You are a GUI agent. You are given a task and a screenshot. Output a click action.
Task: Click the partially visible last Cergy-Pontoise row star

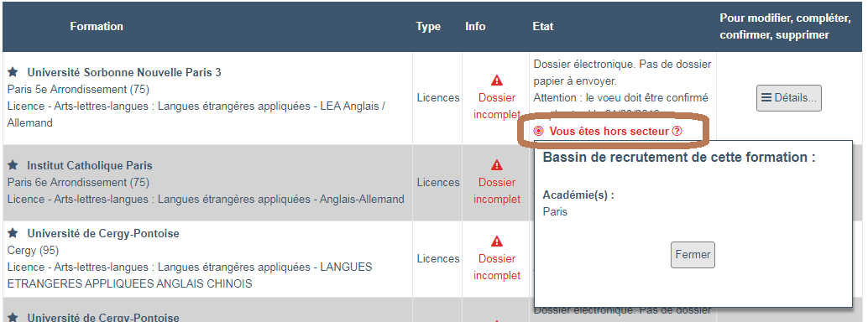13,318
